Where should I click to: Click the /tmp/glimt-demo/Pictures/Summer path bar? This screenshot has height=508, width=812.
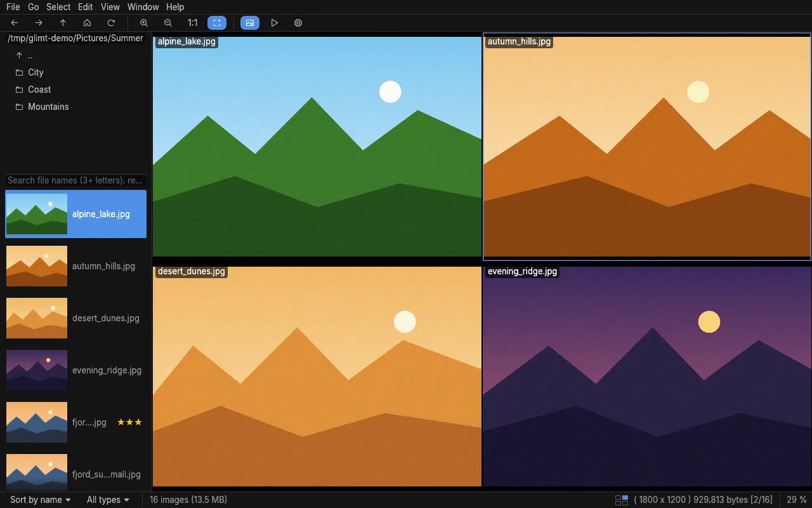click(75, 38)
